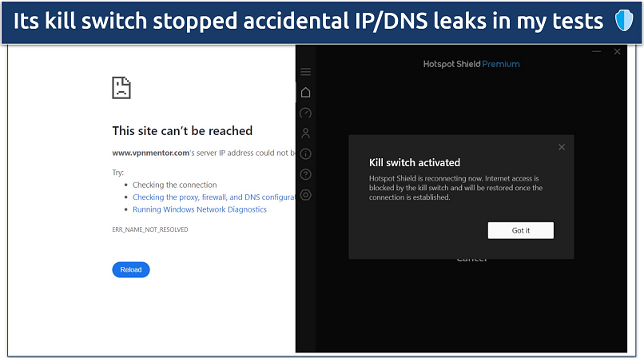Open the speed test gauge icon

305,113
